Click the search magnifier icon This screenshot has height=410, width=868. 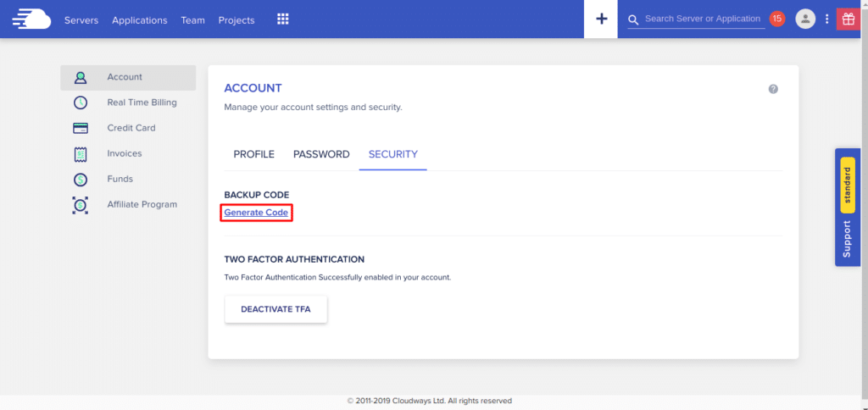633,19
